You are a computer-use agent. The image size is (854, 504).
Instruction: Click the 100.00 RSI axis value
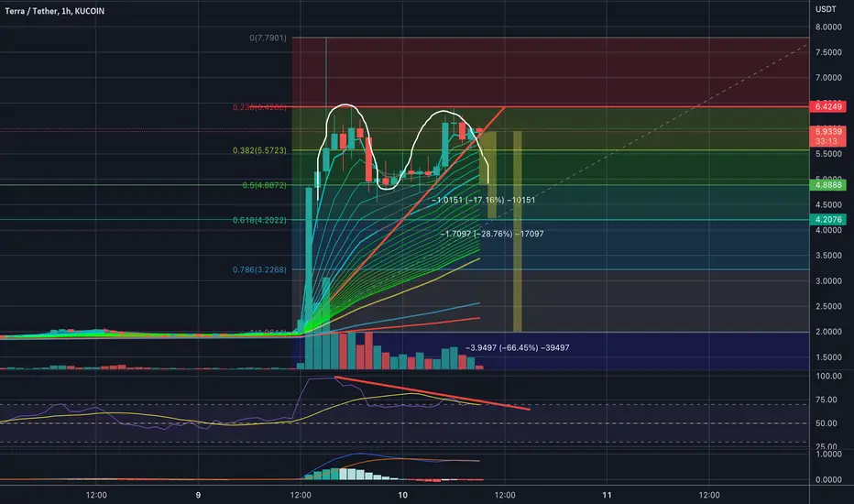coord(828,377)
